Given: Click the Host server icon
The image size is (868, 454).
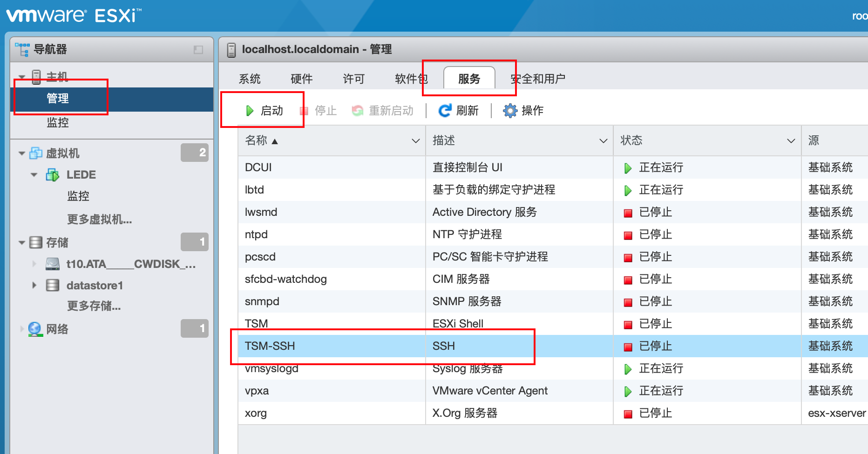Looking at the screenshot, I should [x=36, y=77].
